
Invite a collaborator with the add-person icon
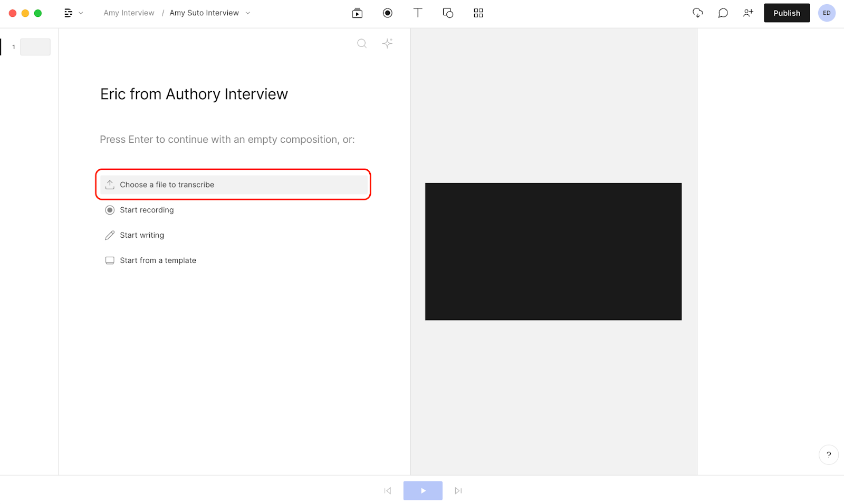(748, 13)
